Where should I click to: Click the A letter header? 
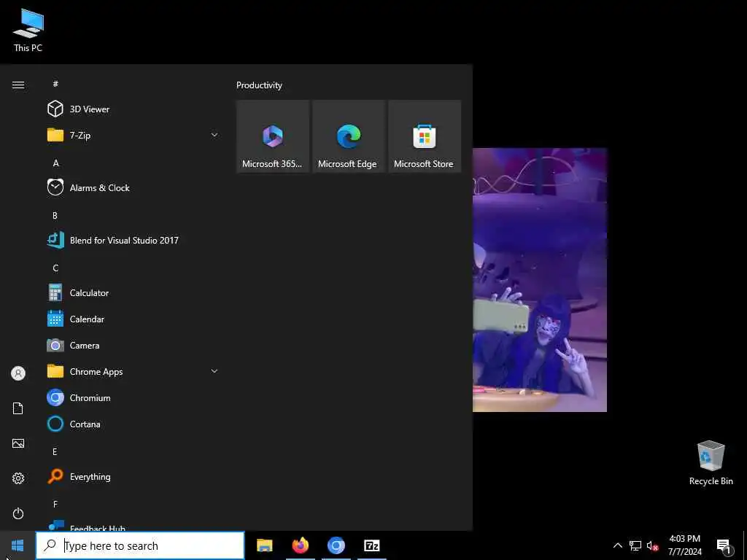(x=55, y=163)
